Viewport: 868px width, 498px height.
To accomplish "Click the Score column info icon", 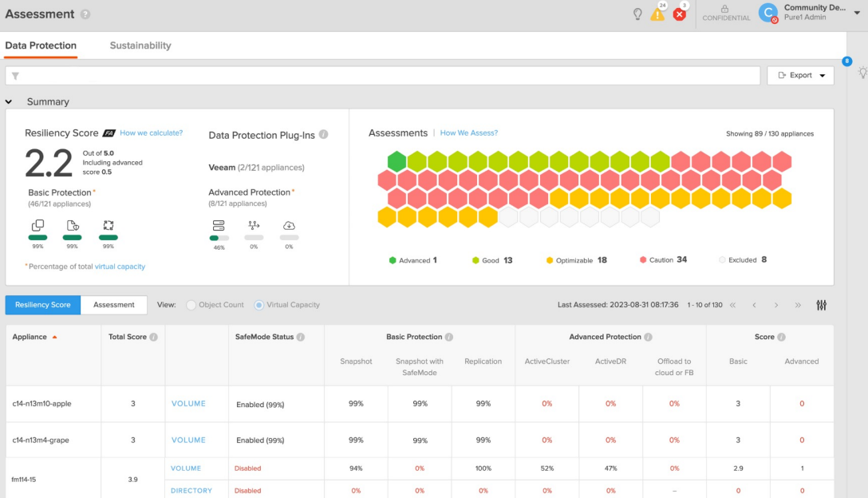I will pyautogui.click(x=781, y=337).
